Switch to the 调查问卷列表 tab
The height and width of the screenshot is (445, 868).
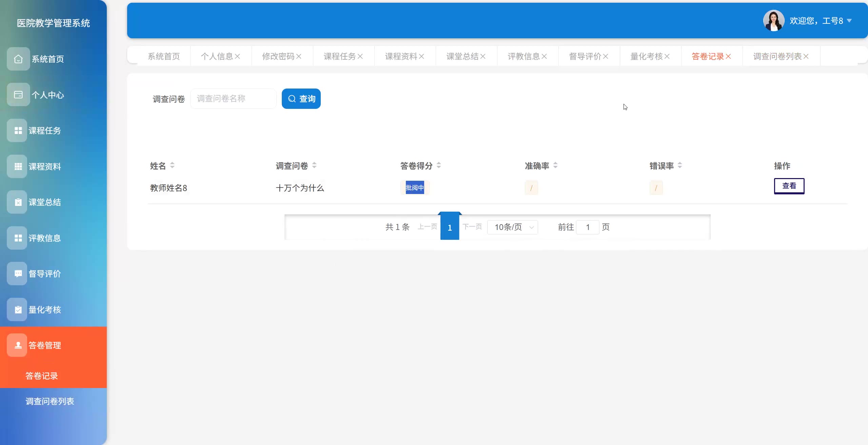pos(777,56)
